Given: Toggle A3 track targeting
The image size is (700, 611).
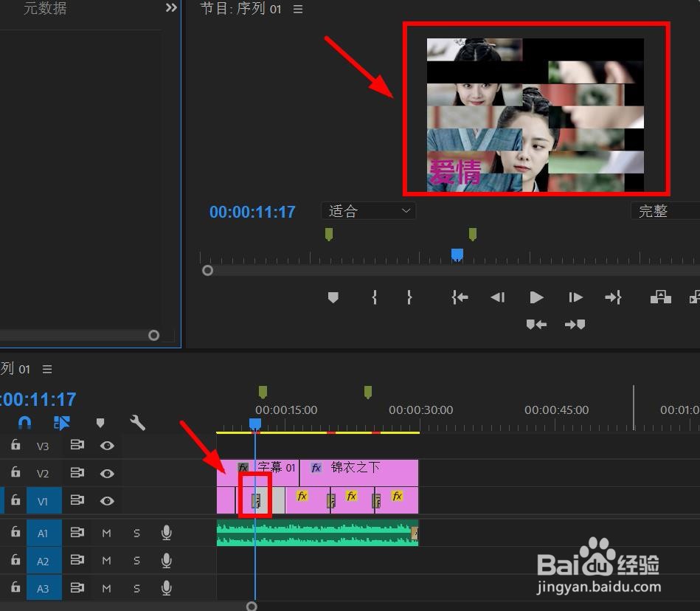Looking at the screenshot, I should coord(44,589).
